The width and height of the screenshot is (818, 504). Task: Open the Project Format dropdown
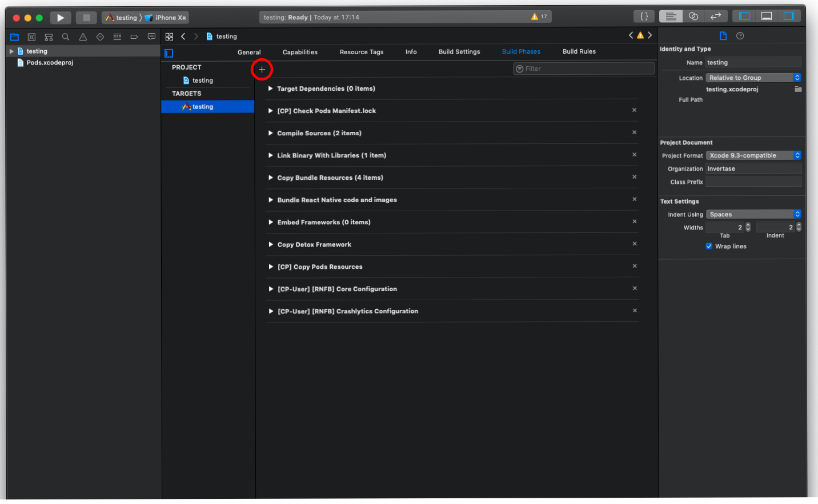[753, 156]
